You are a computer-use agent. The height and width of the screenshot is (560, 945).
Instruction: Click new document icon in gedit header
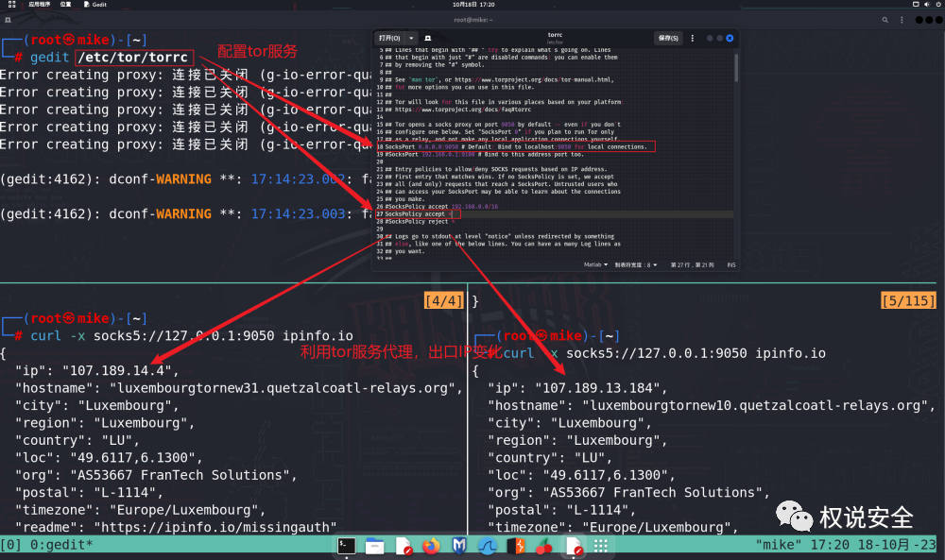(428, 38)
